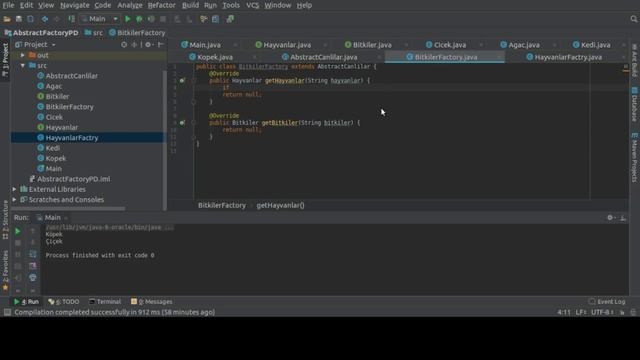Open Project panel gear settings

148,44
